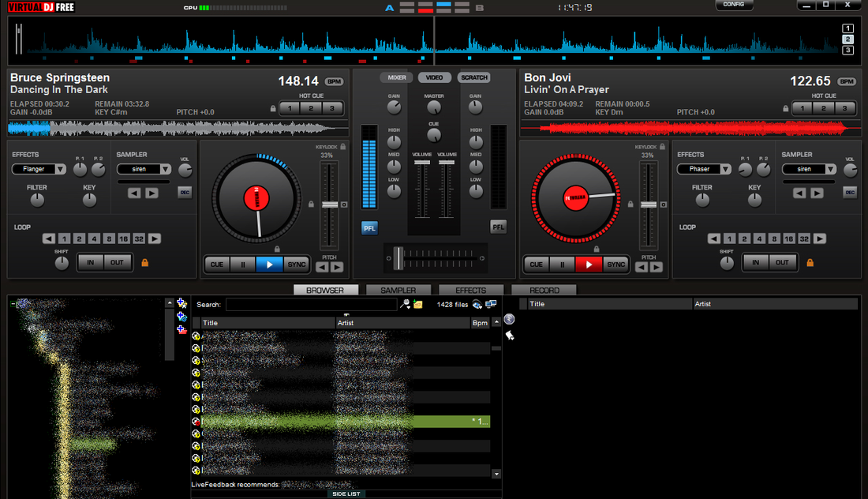
Task: Open the RECORD tab
Action: 544,291
